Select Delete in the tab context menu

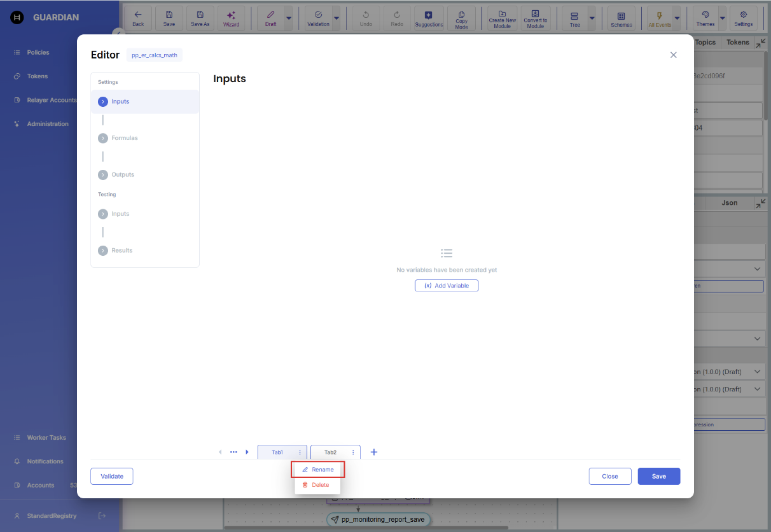point(317,485)
